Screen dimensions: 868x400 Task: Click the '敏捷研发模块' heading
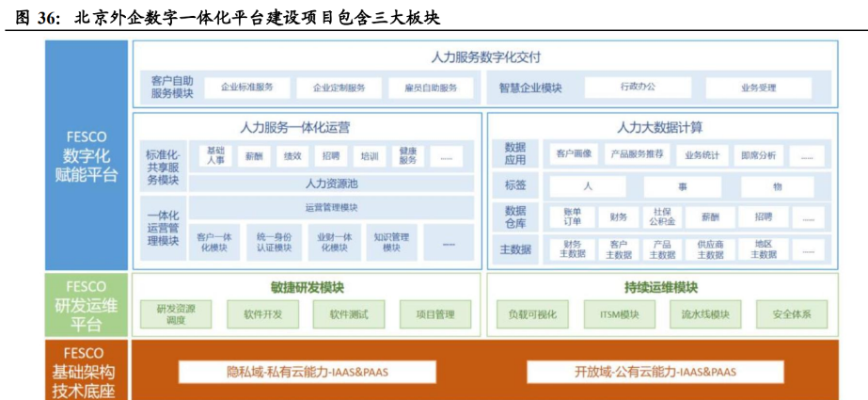click(x=307, y=288)
